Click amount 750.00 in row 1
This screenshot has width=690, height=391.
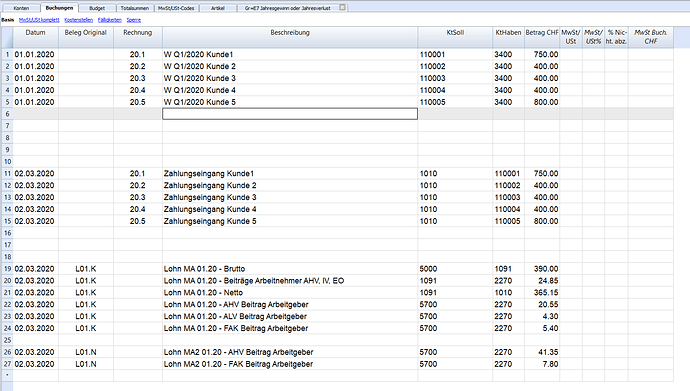(542, 55)
